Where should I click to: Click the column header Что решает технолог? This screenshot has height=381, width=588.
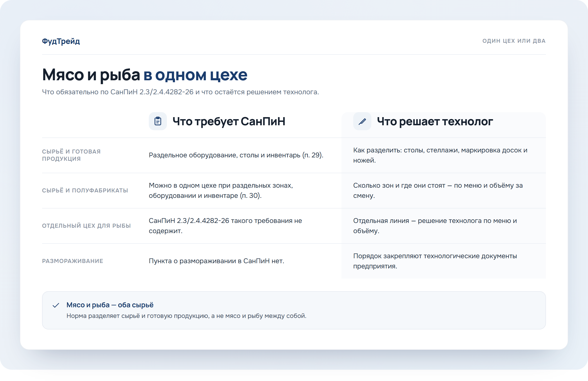click(x=435, y=121)
